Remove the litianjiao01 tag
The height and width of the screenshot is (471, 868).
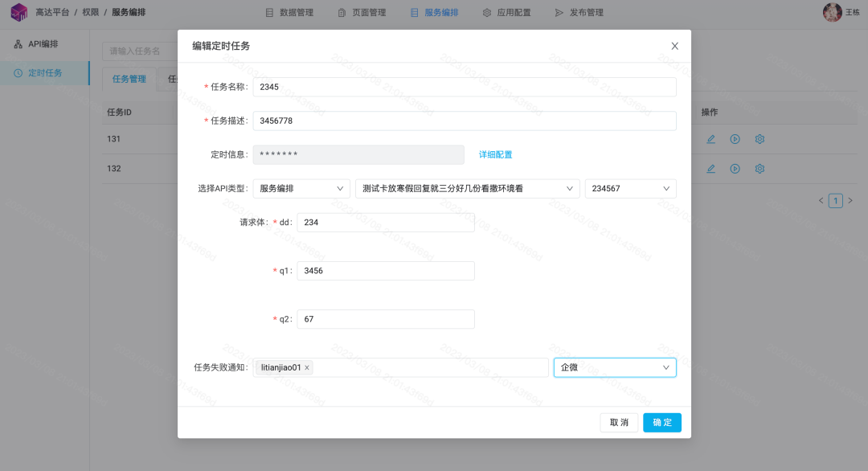tap(307, 367)
